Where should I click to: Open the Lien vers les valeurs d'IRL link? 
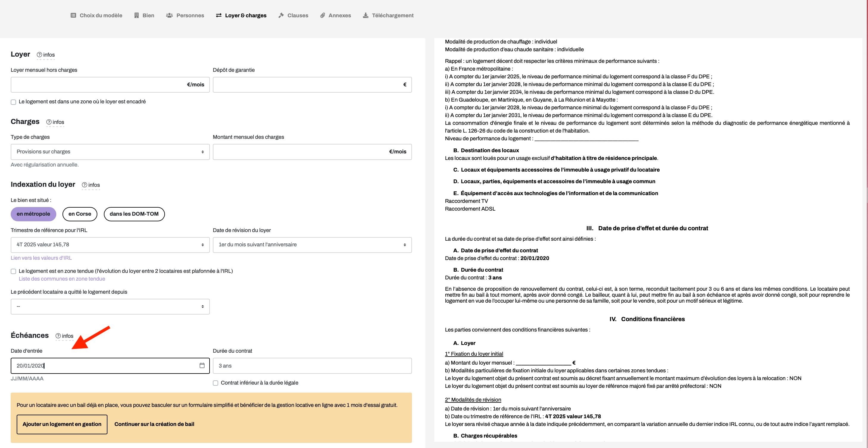coord(41,258)
